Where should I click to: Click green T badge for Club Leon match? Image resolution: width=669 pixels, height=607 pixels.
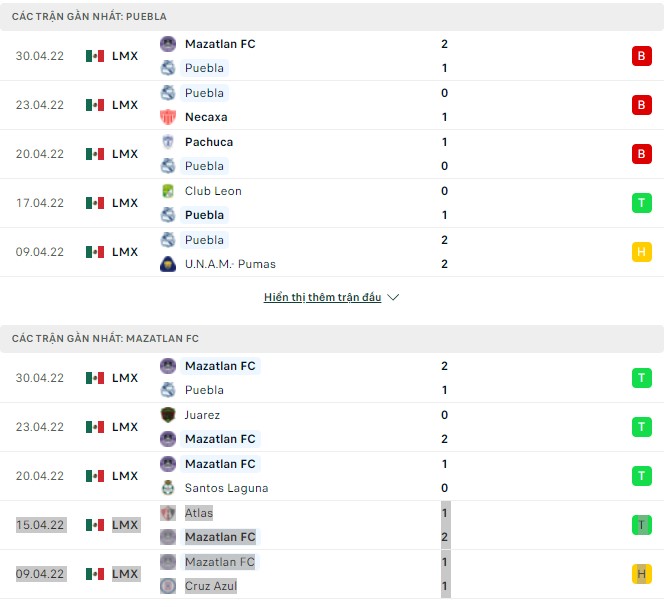point(640,203)
